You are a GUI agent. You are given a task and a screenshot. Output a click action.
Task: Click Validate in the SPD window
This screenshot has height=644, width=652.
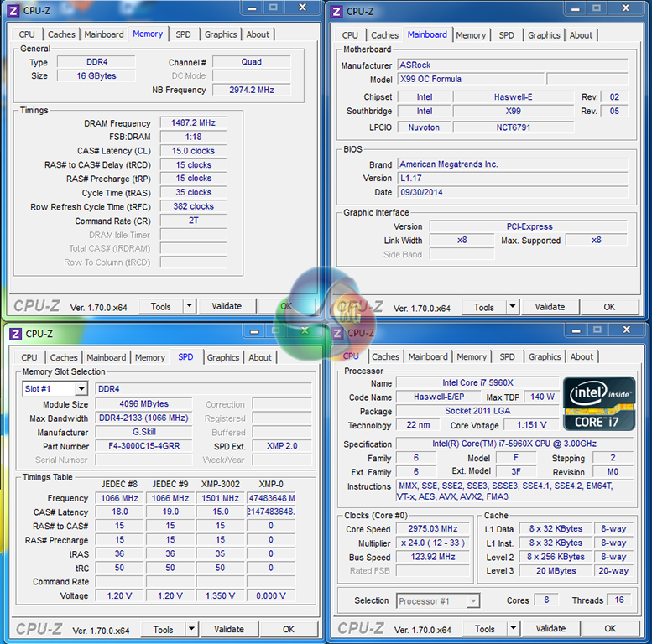(229, 630)
